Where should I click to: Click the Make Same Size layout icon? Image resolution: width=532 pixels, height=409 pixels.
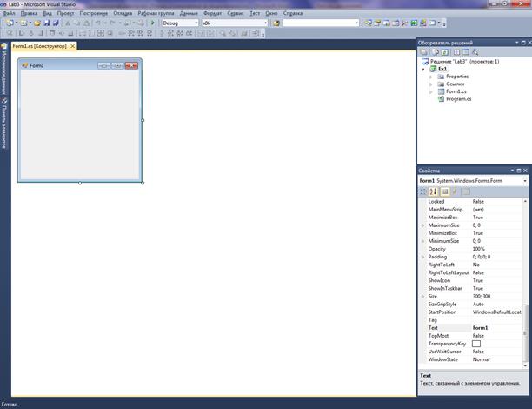click(101, 33)
